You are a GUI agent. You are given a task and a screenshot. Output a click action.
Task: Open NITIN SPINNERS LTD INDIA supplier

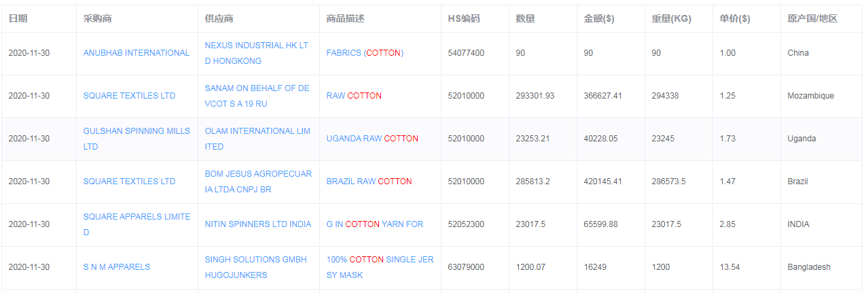pyautogui.click(x=257, y=224)
